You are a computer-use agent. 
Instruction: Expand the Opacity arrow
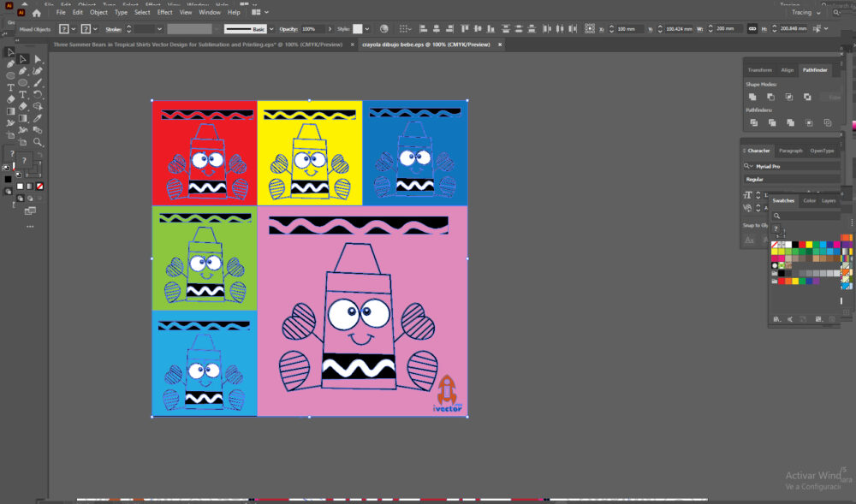tap(330, 29)
